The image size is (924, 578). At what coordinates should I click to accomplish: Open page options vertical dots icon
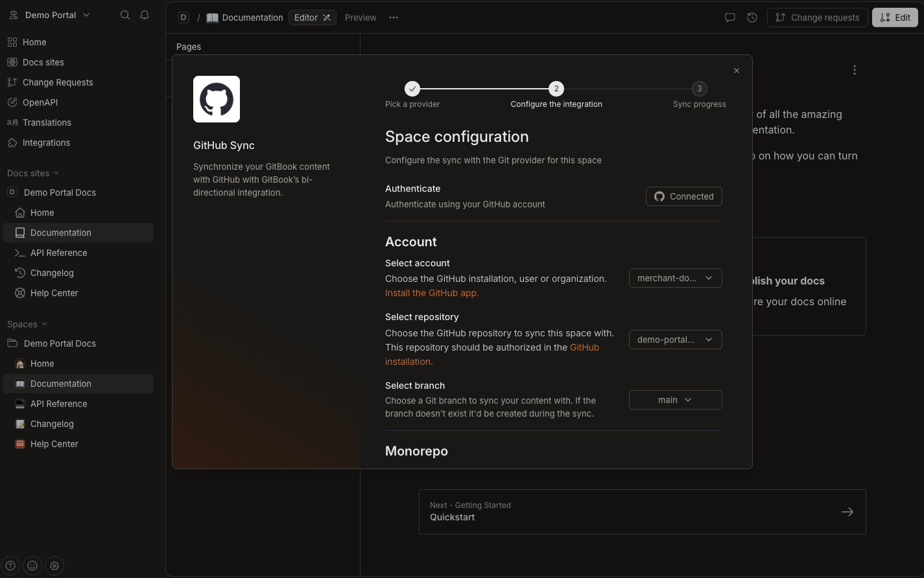[855, 70]
